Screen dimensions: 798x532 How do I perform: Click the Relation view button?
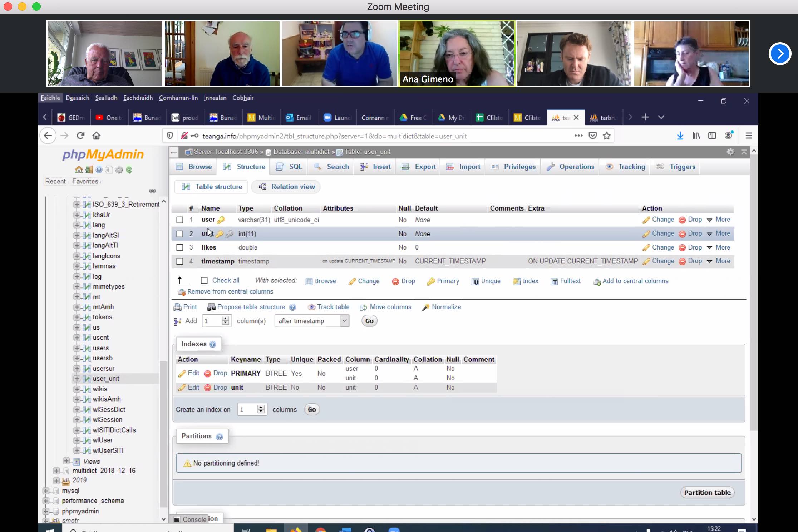[286, 187]
